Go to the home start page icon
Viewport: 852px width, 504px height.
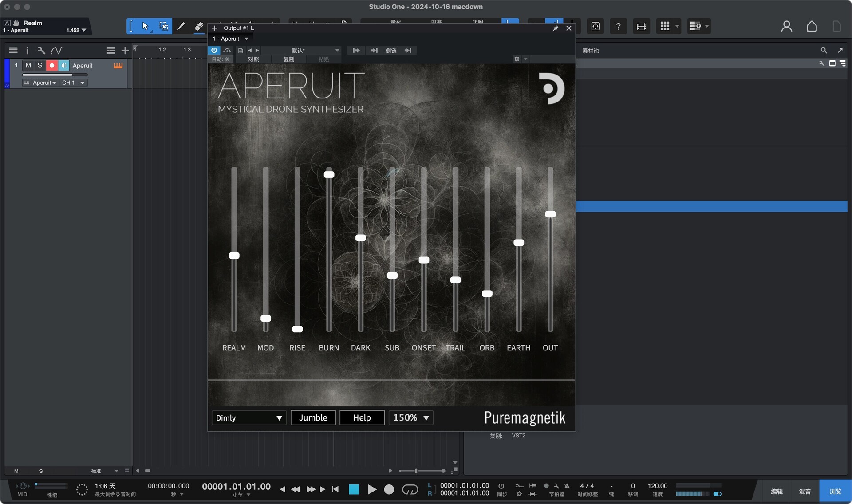(812, 26)
